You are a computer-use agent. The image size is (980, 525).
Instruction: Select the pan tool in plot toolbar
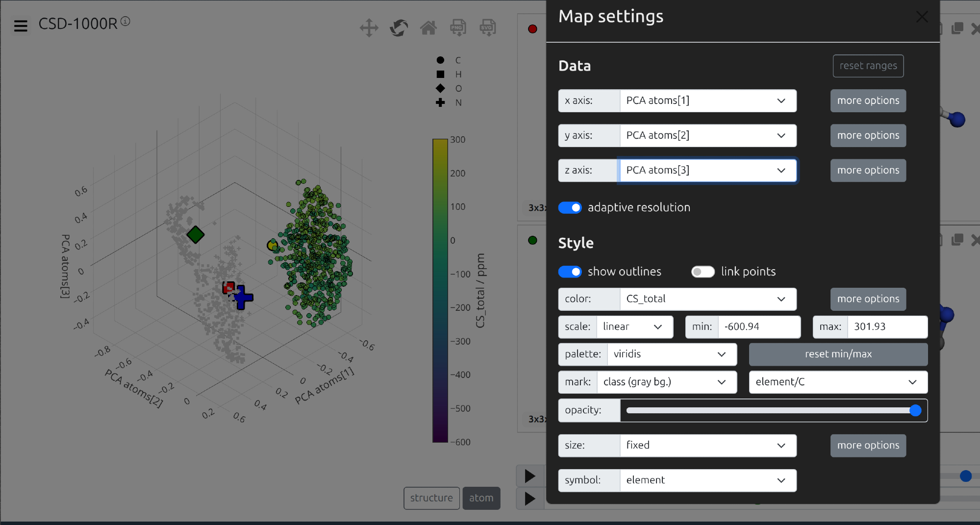(369, 28)
